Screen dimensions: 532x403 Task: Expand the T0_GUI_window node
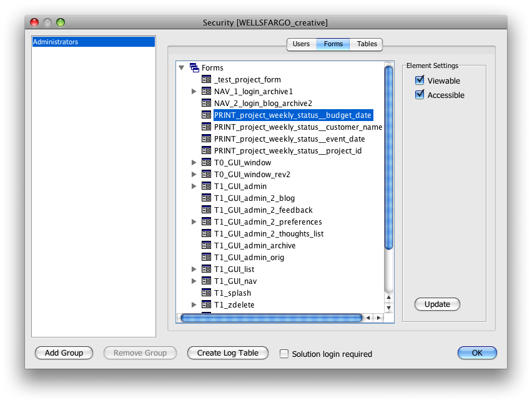click(194, 162)
